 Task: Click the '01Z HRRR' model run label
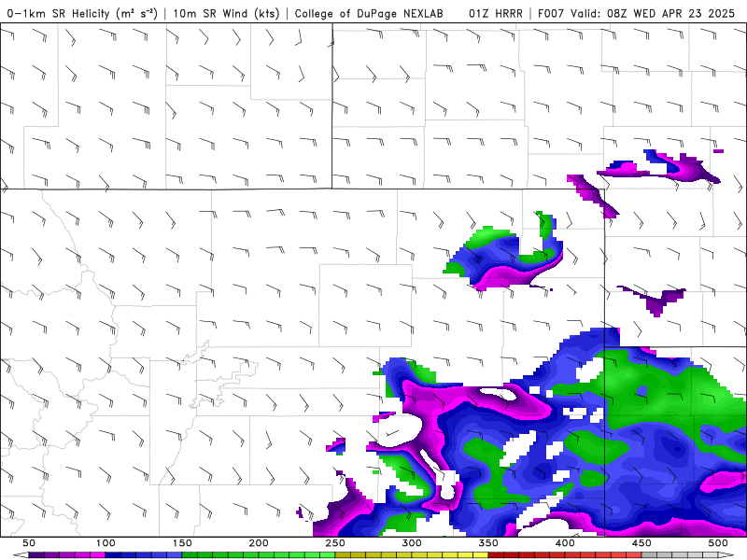click(496, 13)
